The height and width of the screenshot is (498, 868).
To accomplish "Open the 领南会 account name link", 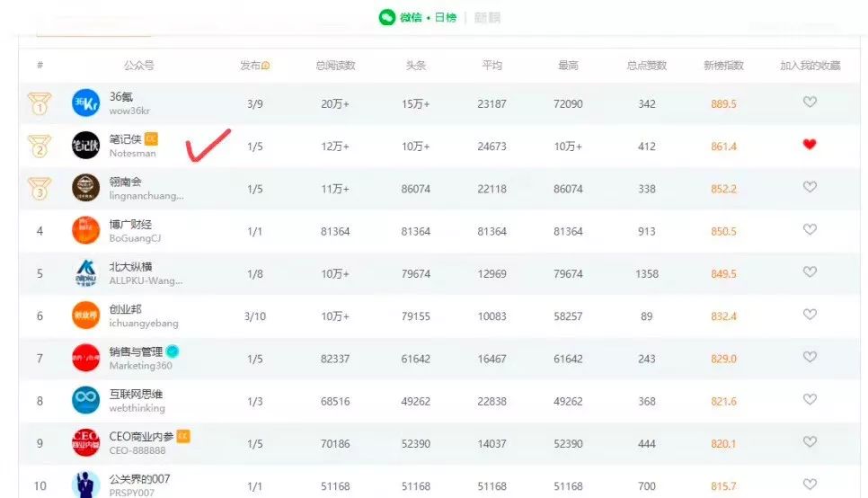I will pyautogui.click(x=125, y=182).
